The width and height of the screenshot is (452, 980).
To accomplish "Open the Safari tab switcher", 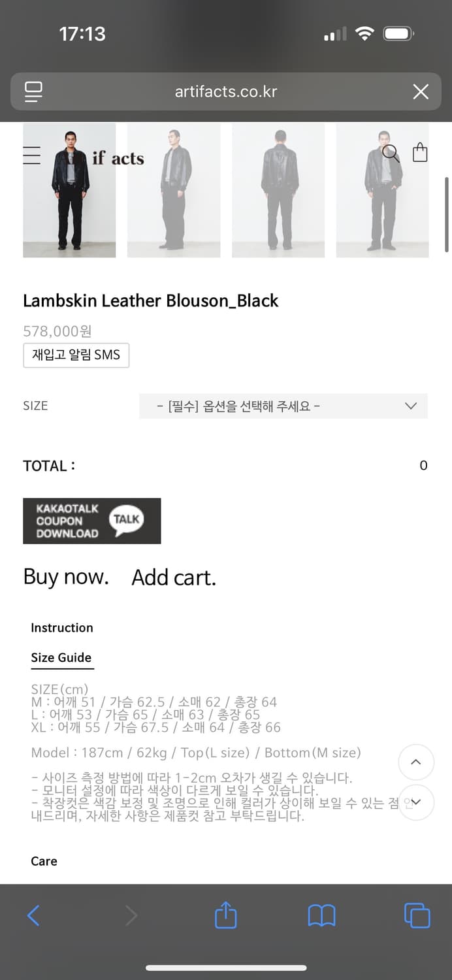I will click(x=416, y=915).
